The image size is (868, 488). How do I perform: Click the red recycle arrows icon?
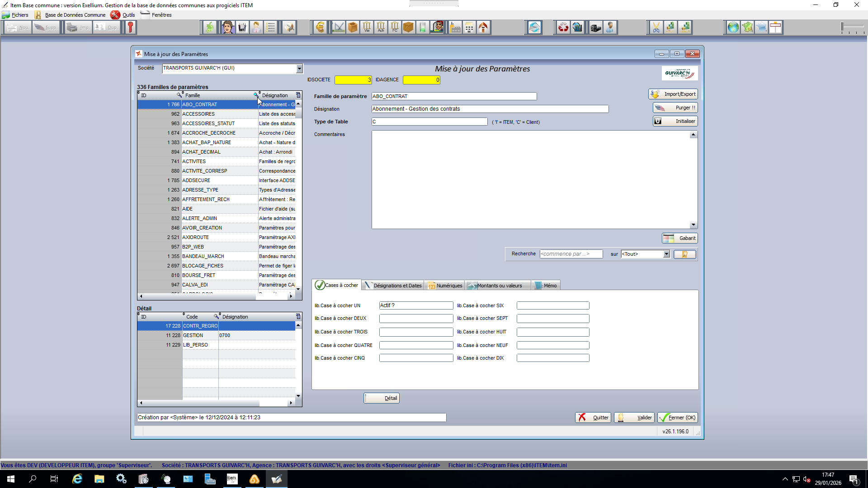(x=563, y=28)
